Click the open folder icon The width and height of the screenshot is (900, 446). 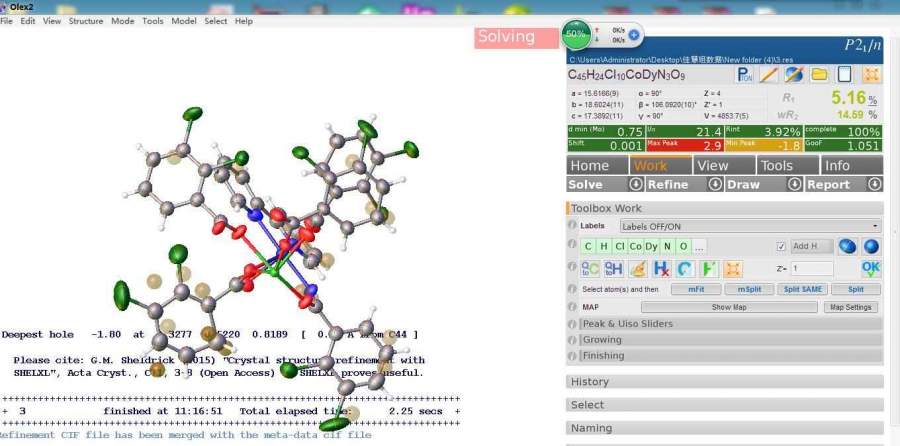tap(819, 75)
